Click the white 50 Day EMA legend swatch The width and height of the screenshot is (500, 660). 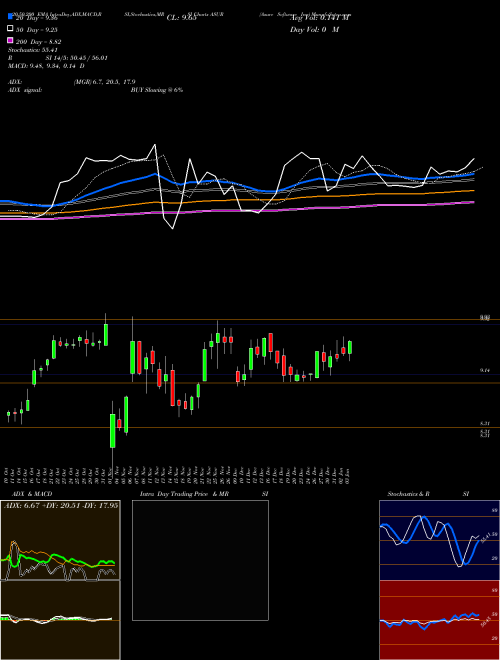tap(10, 29)
